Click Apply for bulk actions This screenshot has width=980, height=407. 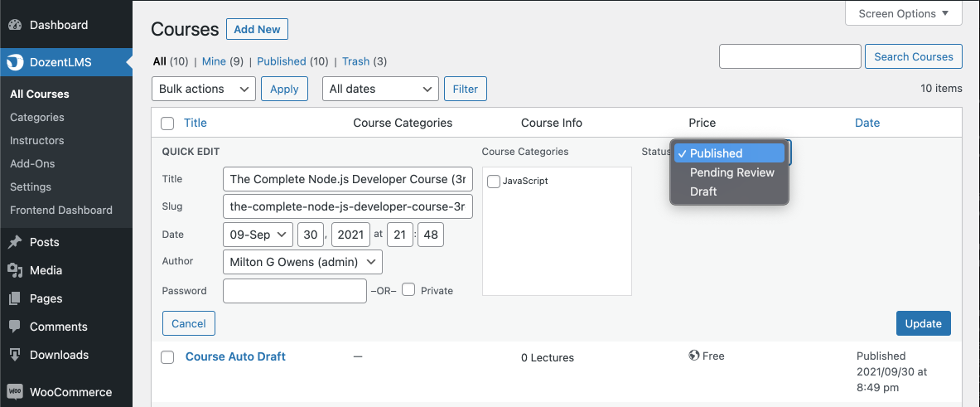(284, 89)
